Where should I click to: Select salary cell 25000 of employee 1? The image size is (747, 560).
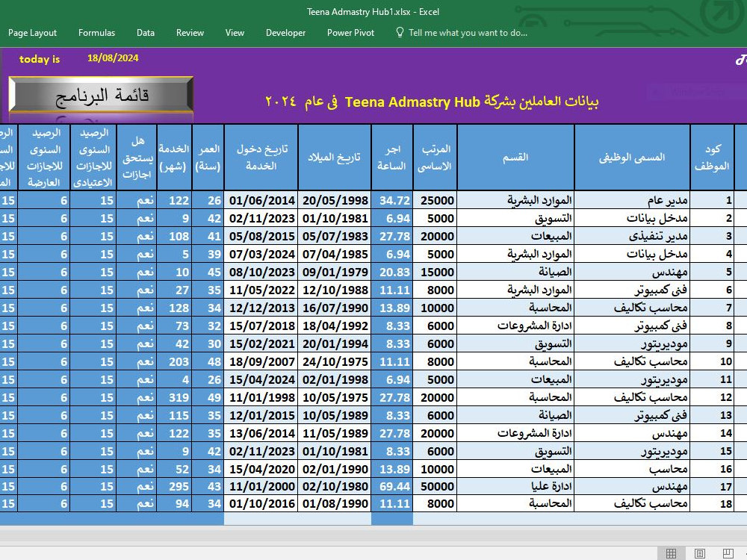pyautogui.click(x=435, y=200)
